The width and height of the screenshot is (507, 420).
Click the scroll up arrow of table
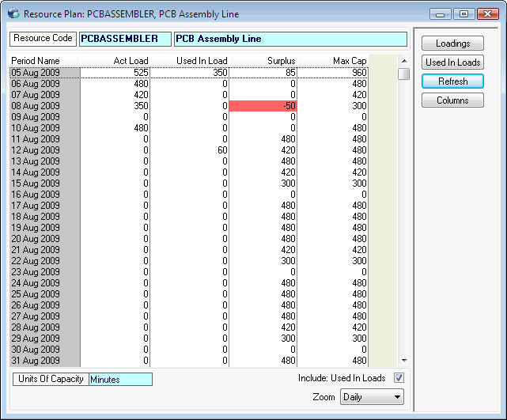tap(403, 60)
